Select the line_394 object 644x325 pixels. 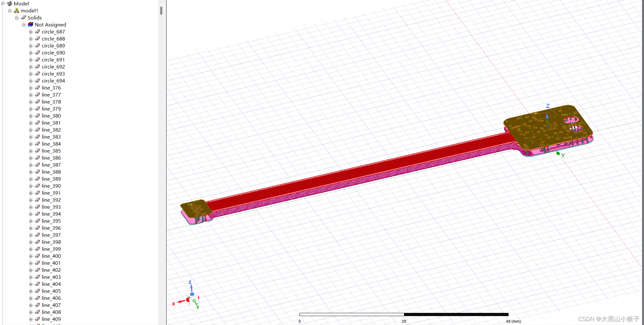(x=51, y=214)
